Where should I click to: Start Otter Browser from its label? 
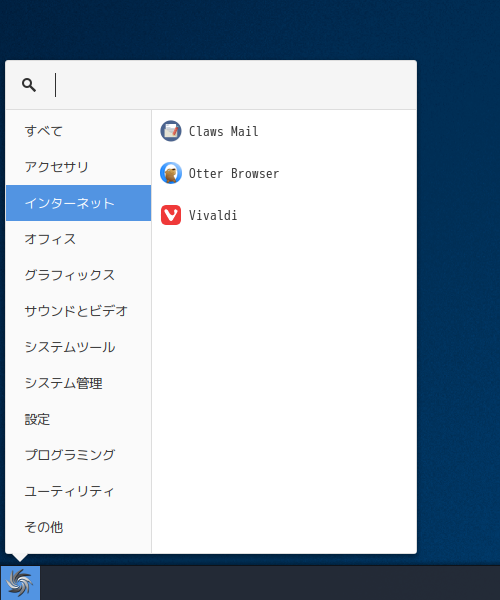(234, 173)
